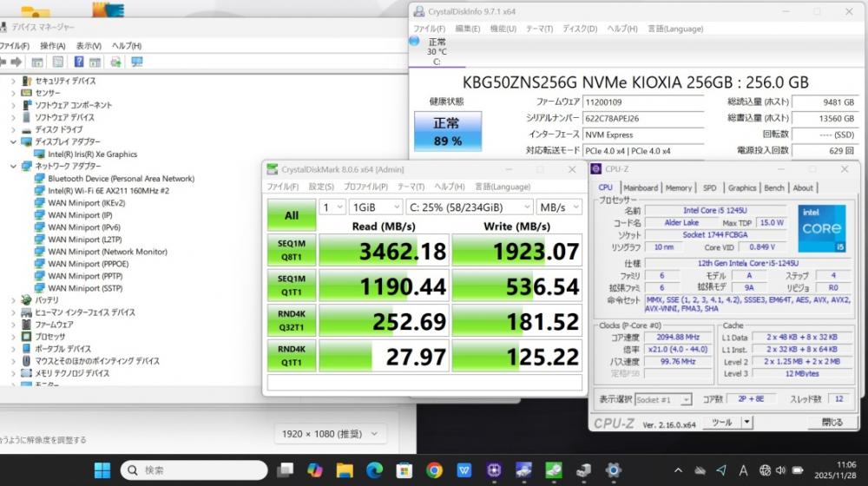Click the location arrow icon in the tray

click(x=721, y=470)
